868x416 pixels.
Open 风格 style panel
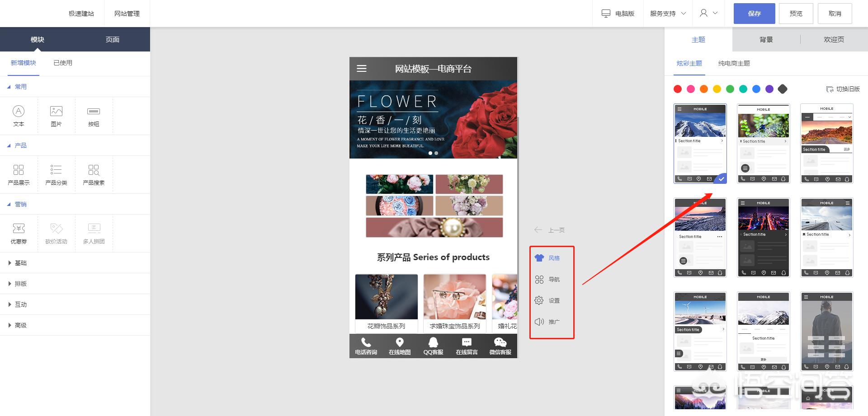click(x=547, y=258)
